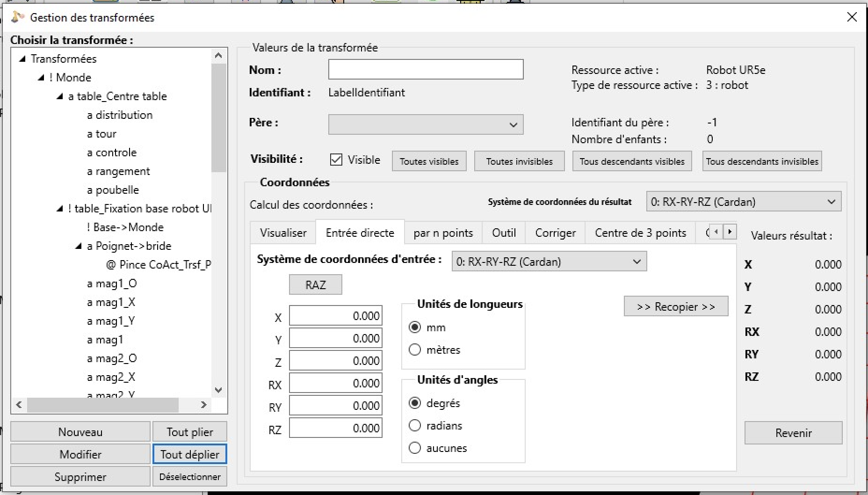This screenshot has height=495, width=868.
Task: Click the horizontal scrollbar left arrow
Action: (19, 405)
